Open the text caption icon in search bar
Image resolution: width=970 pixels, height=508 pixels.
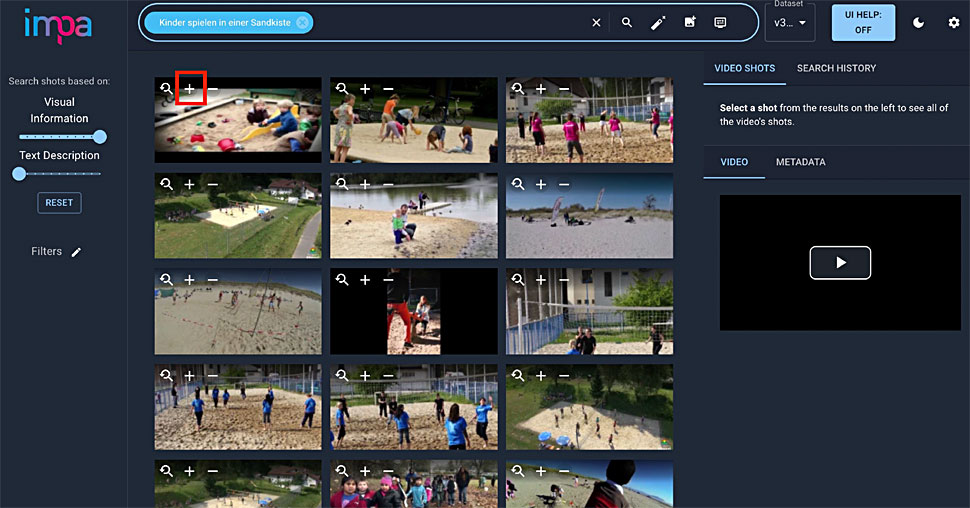pos(720,22)
